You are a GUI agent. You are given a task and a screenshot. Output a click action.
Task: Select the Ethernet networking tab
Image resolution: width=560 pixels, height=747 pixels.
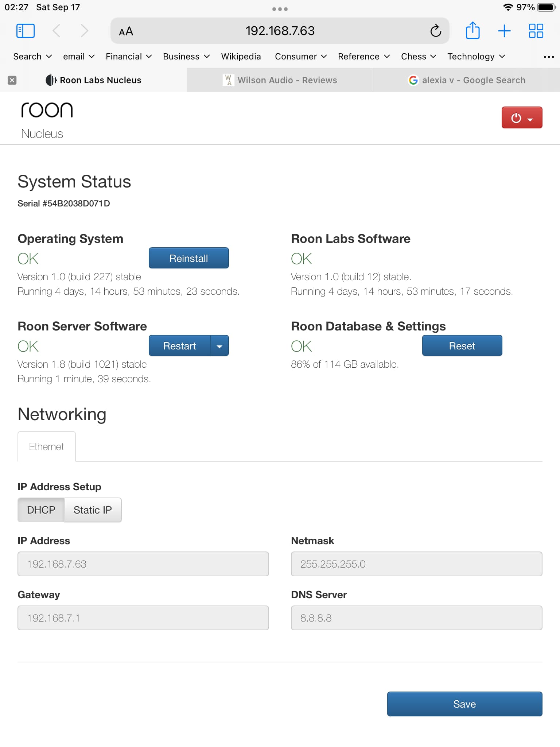tap(47, 446)
